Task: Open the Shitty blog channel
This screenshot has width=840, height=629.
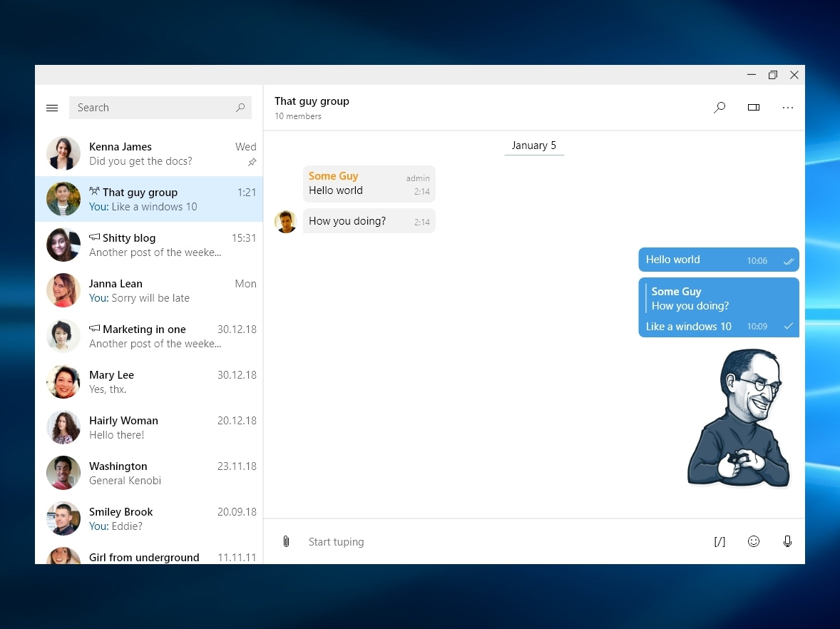Action: 150,245
